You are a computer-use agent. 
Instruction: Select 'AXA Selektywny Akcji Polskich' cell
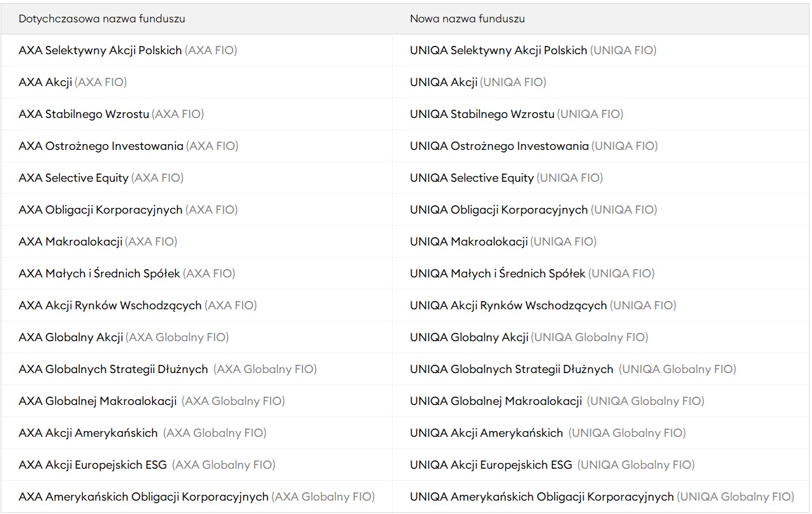tap(101, 50)
